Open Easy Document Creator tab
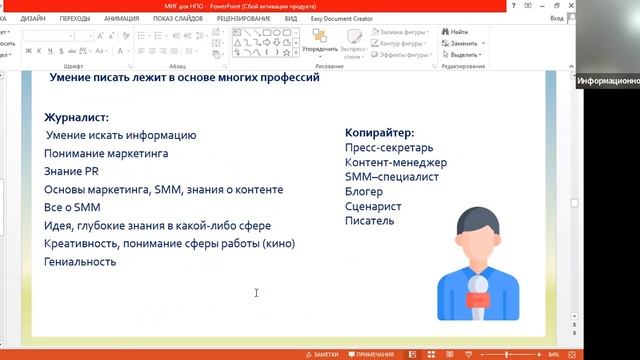This screenshot has height=360, width=640. pyautogui.click(x=342, y=19)
